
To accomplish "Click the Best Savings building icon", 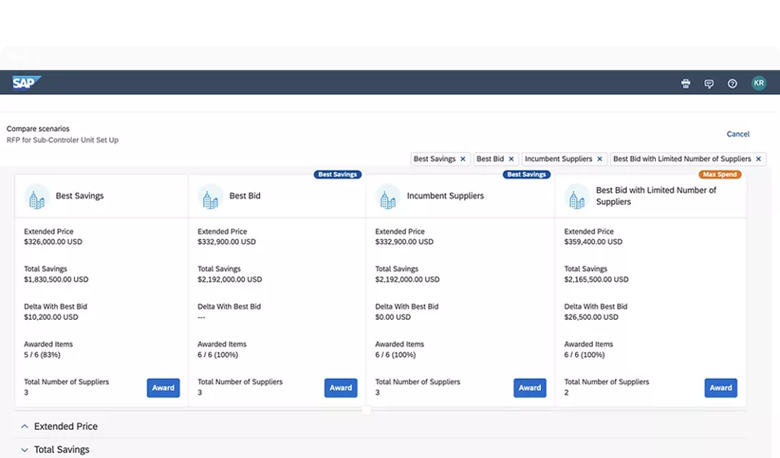I will 37,196.
